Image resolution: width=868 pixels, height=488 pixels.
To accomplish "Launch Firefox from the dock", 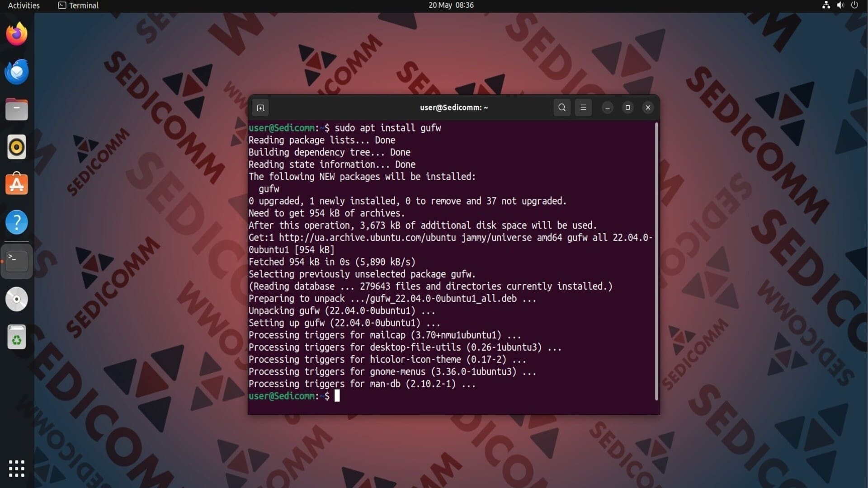I will coord(17,34).
